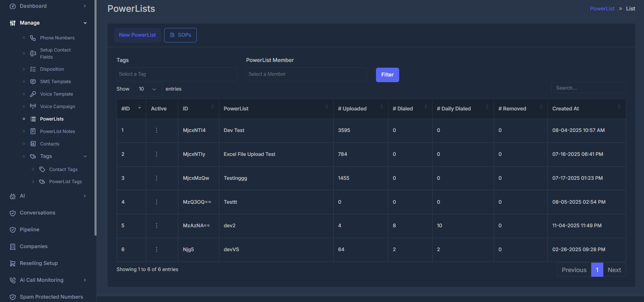The image size is (644, 302).
Task: Click the Voice Campaign broadcast icon
Action: click(33, 106)
